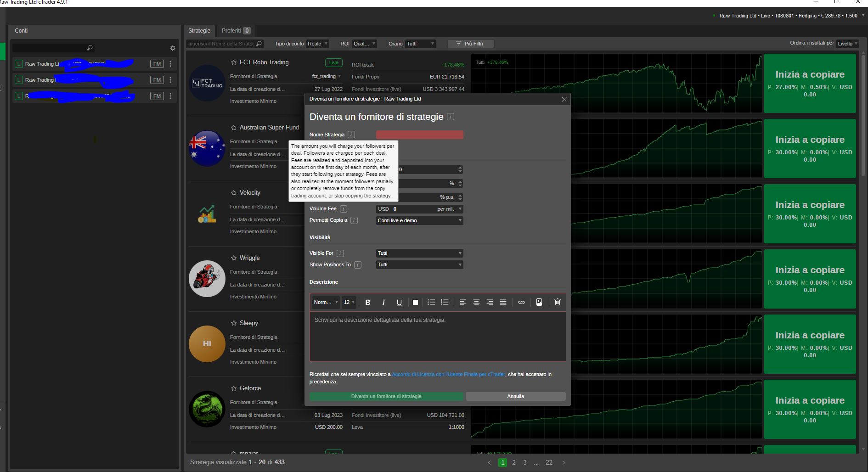Go to results page 3

pyautogui.click(x=525, y=462)
